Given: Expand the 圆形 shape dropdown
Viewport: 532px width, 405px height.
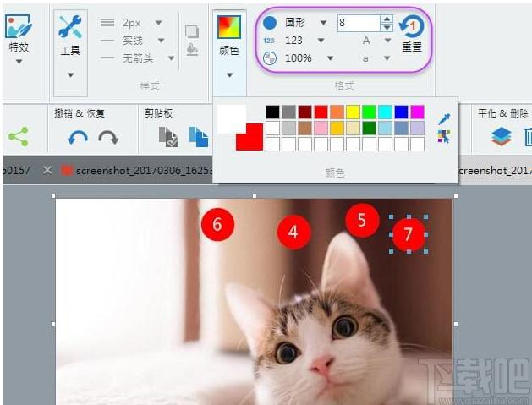Looking at the screenshot, I should click(323, 23).
